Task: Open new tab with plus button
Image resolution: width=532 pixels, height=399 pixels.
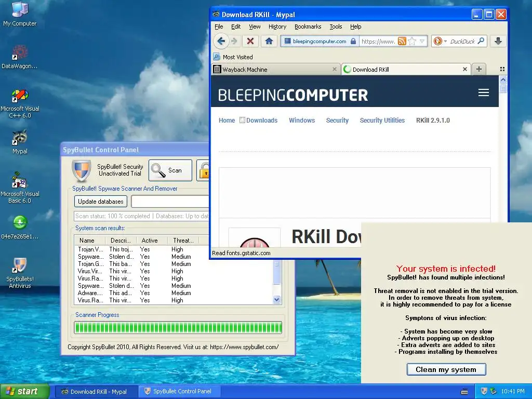Action: [478, 69]
